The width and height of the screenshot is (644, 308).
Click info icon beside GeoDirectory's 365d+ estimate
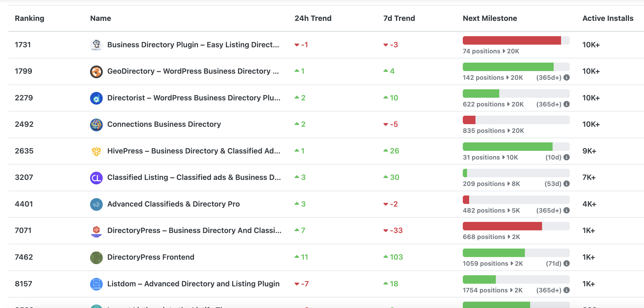coord(566,78)
